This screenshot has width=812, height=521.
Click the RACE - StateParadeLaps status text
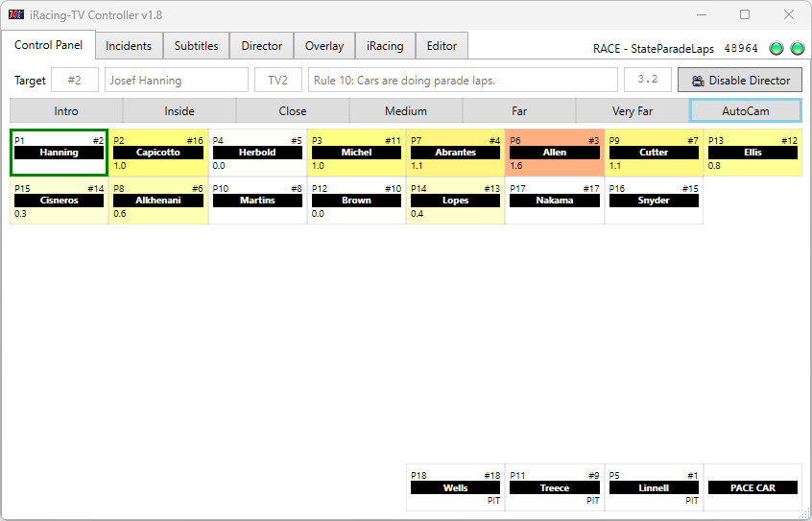click(654, 49)
